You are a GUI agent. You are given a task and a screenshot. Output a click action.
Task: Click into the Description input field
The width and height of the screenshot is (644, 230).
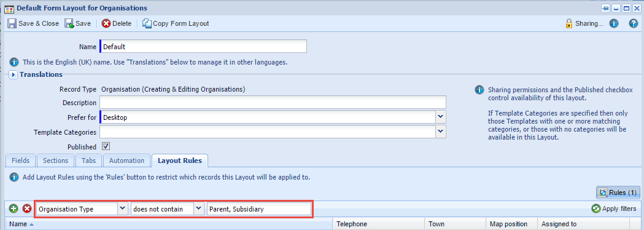pyautogui.click(x=273, y=103)
